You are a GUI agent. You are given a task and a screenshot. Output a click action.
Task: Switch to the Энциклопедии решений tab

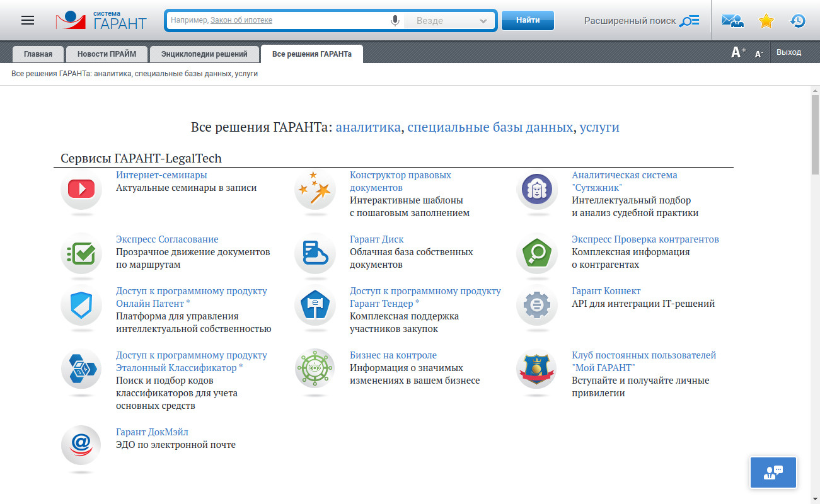204,54
